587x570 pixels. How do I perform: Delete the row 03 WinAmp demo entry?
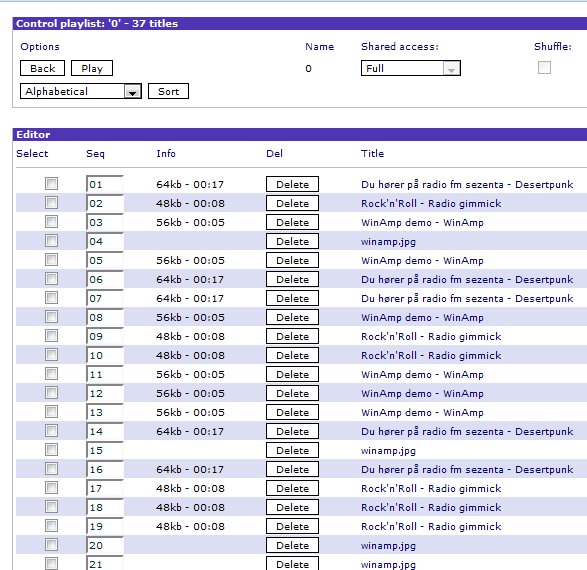(x=292, y=222)
